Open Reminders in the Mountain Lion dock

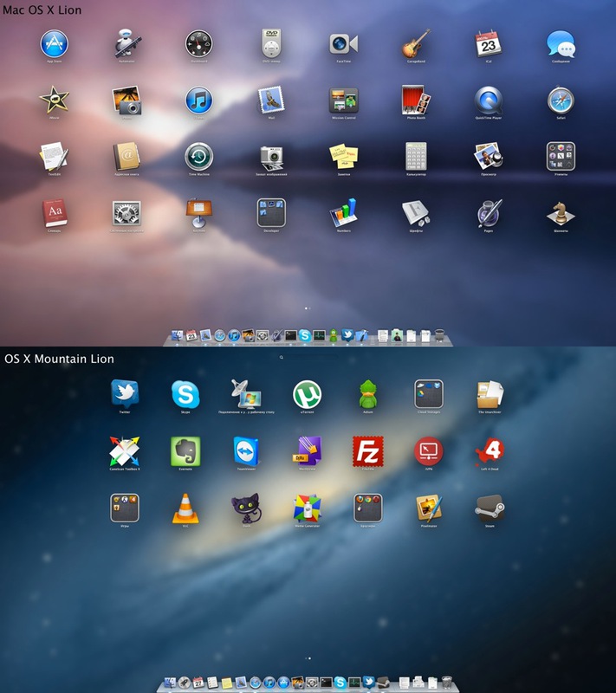point(212,683)
